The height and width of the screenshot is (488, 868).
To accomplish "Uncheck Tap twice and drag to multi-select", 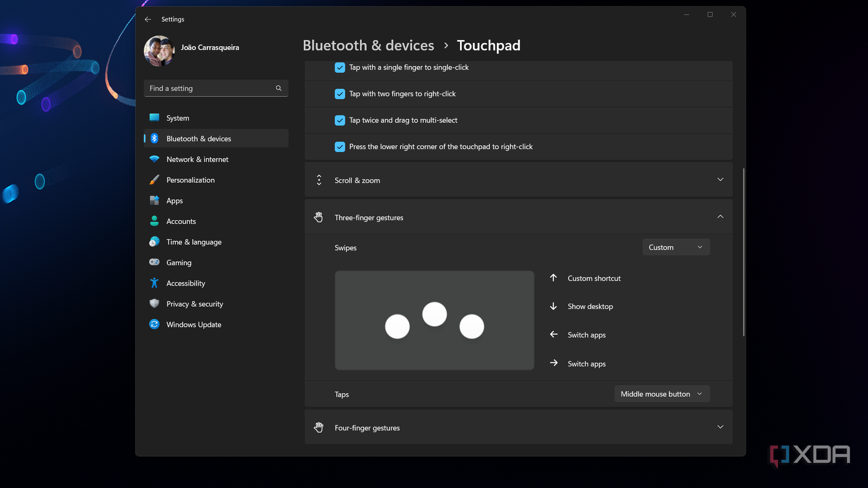I will (340, 120).
